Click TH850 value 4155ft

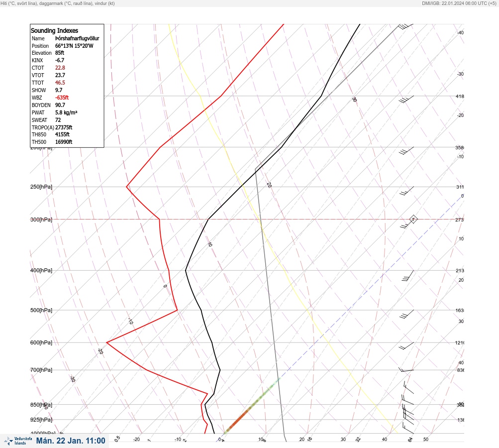62,134
